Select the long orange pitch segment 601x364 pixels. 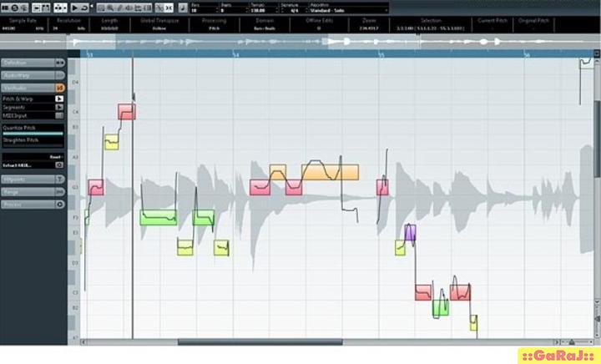[330, 172]
